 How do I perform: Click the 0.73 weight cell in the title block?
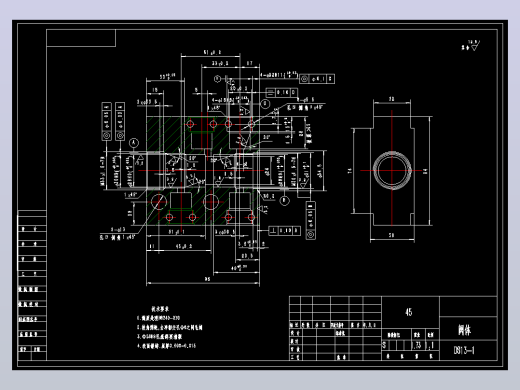coord(417,345)
